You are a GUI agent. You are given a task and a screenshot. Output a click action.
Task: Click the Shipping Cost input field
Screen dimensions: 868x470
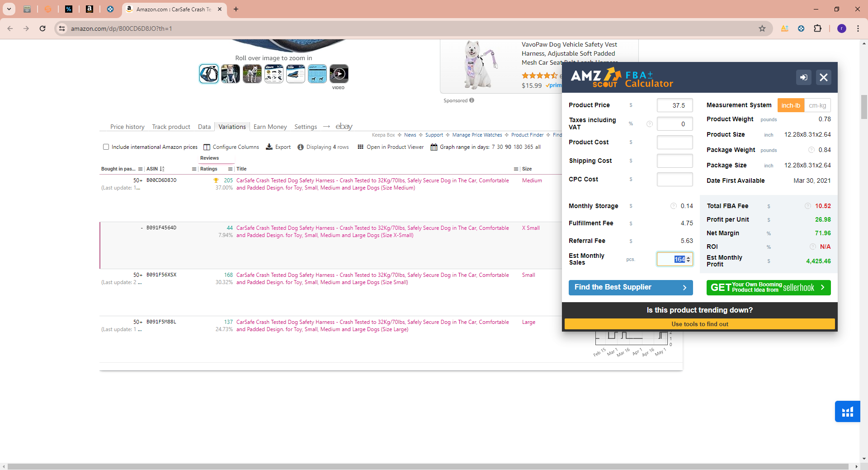(675, 161)
